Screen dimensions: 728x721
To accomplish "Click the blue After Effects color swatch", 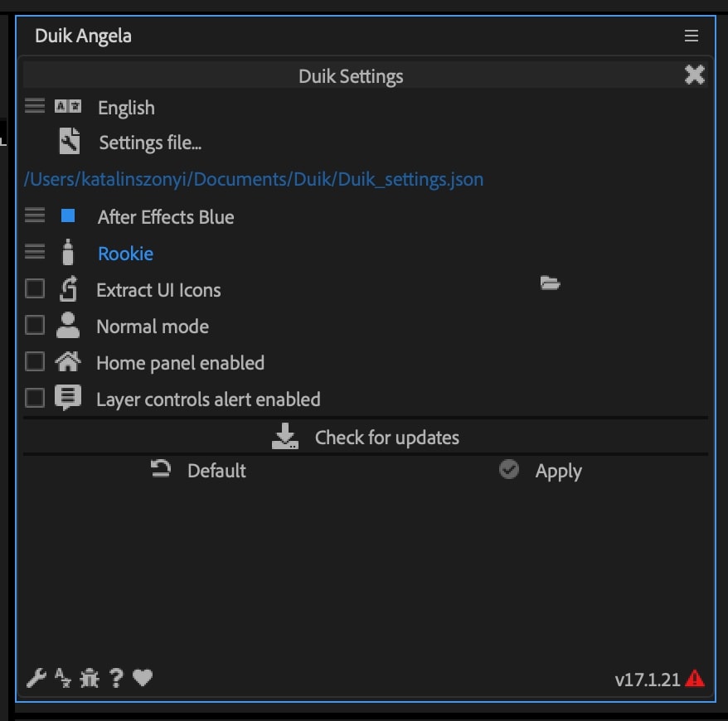I will (68, 215).
